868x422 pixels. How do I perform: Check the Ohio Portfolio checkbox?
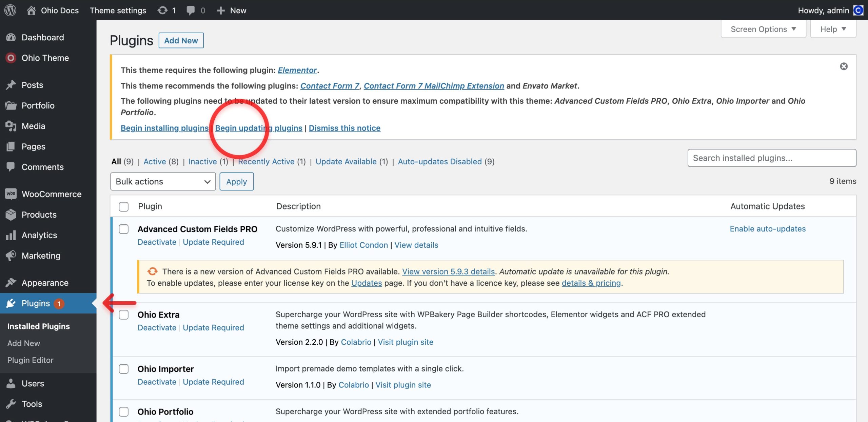click(124, 411)
